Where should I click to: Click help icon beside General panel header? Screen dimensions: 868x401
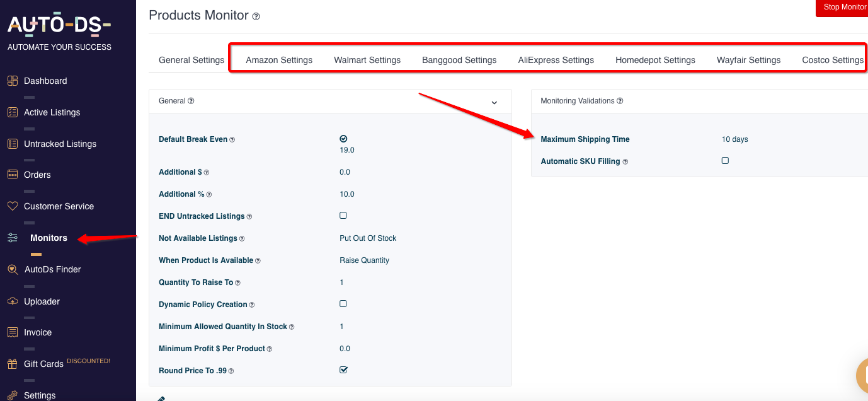191,101
